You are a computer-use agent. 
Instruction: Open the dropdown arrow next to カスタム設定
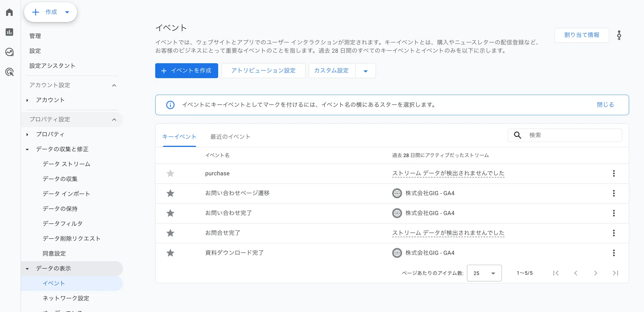pyautogui.click(x=366, y=71)
